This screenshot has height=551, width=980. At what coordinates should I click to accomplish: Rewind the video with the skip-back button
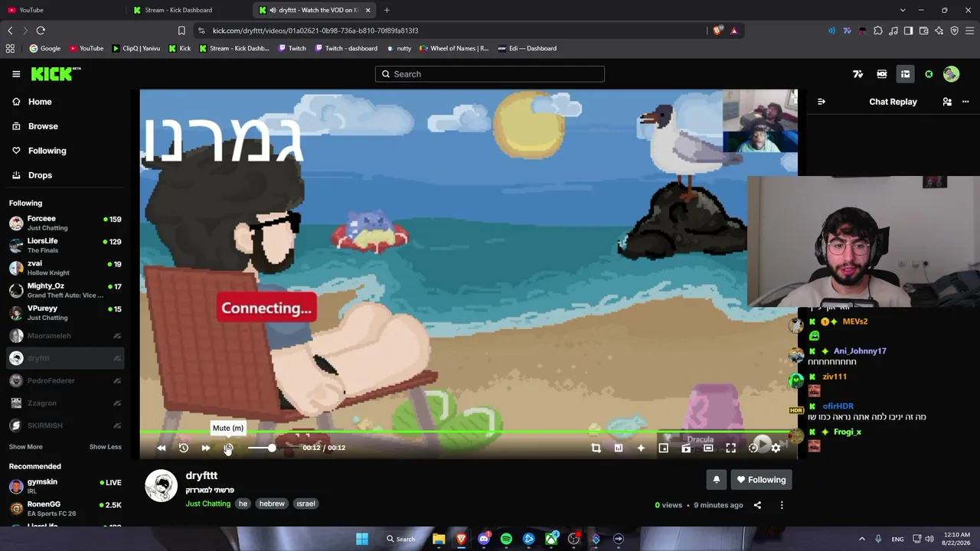click(x=162, y=448)
